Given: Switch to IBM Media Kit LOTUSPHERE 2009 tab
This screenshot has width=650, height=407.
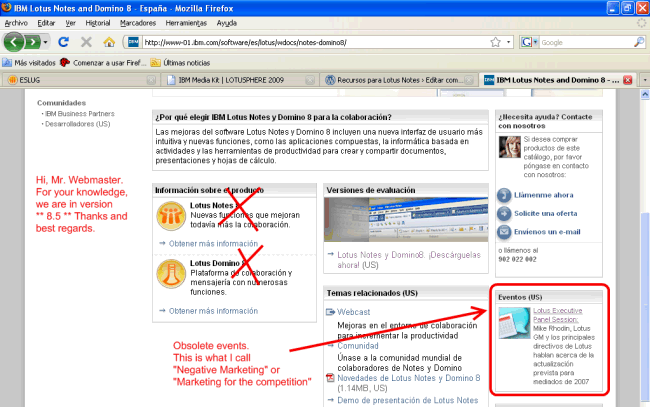Looking at the screenshot, I should pos(238,80).
